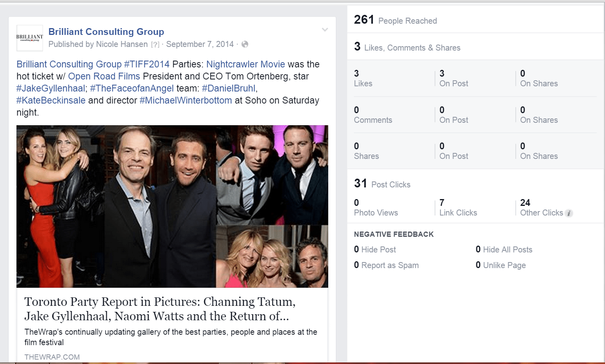Click the THEWRAP.COM source link
The width and height of the screenshot is (605, 364).
pyautogui.click(x=52, y=357)
